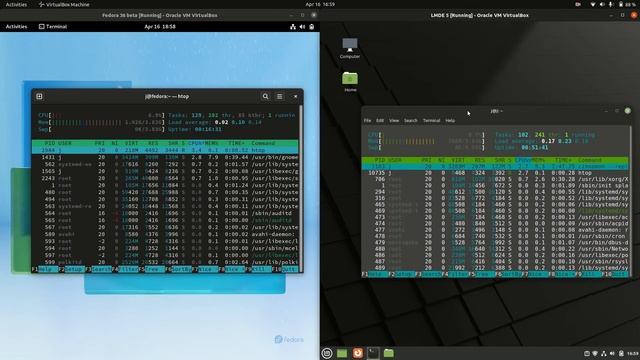This screenshot has height=360, width=640.
Task: Open the Terminal menu in LMDE terminal
Action: pos(431,120)
